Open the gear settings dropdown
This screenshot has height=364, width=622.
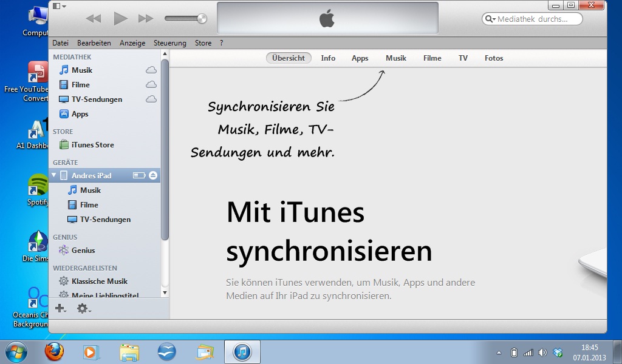coord(84,309)
